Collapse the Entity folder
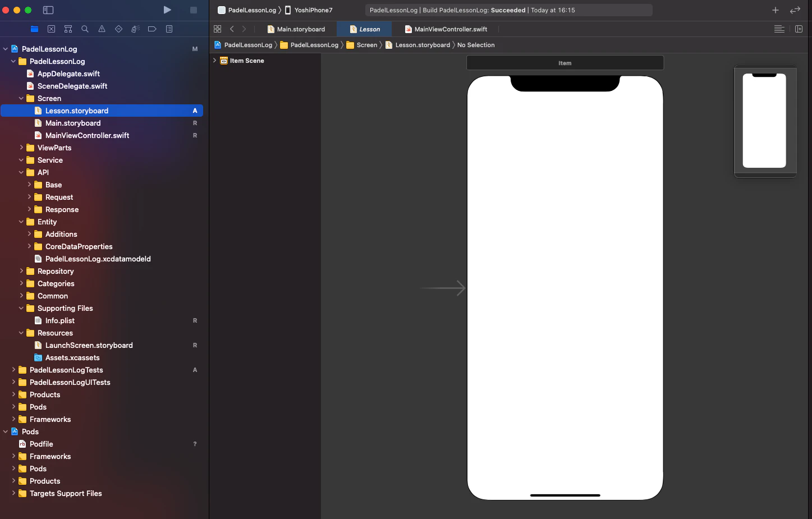The image size is (812, 519). click(x=21, y=222)
